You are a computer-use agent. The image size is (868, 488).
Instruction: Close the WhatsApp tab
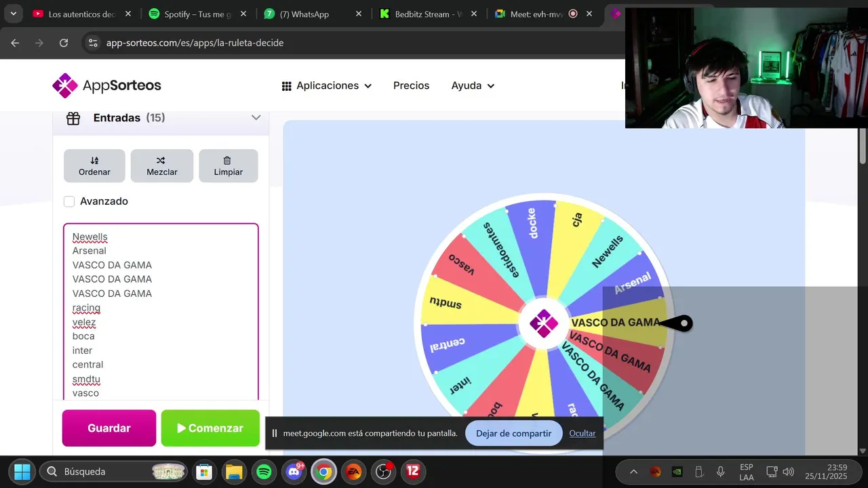tap(359, 14)
